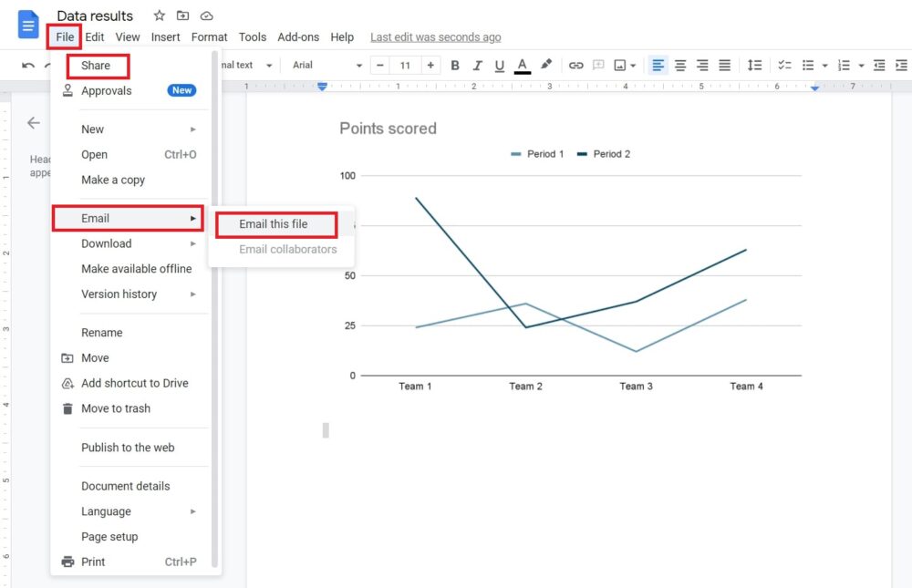Star the Data results document
Image resolution: width=912 pixels, height=588 pixels.
(159, 15)
